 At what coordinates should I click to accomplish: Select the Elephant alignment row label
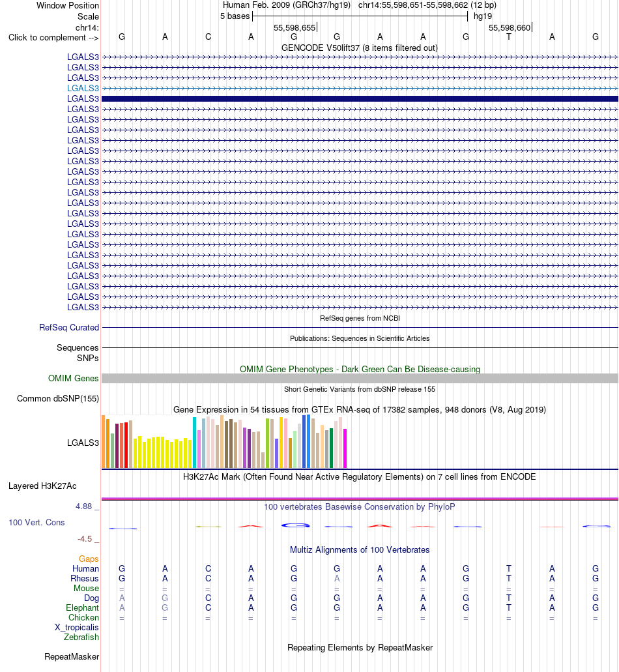[82, 608]
